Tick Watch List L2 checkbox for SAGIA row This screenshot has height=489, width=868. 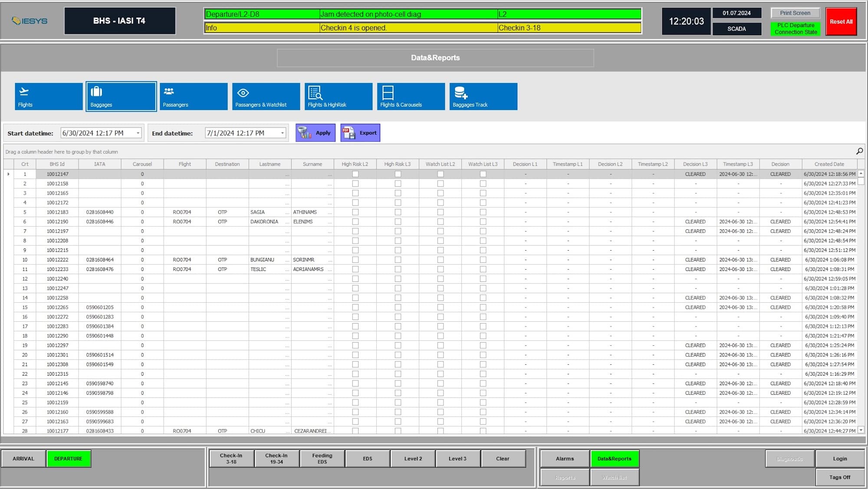click(x=441, y=212)
